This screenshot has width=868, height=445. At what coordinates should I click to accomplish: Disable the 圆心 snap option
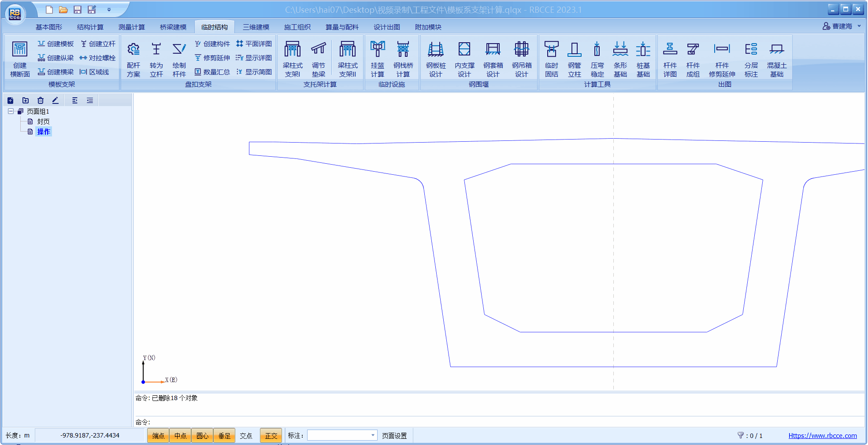202,436
